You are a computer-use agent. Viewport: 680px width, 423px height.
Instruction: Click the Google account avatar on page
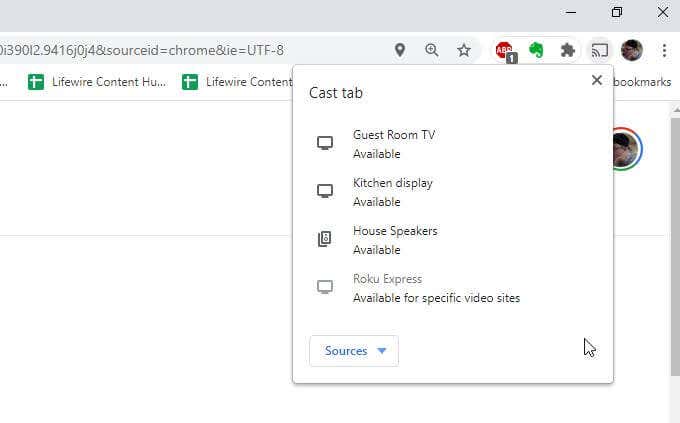[x=624, y=150]
